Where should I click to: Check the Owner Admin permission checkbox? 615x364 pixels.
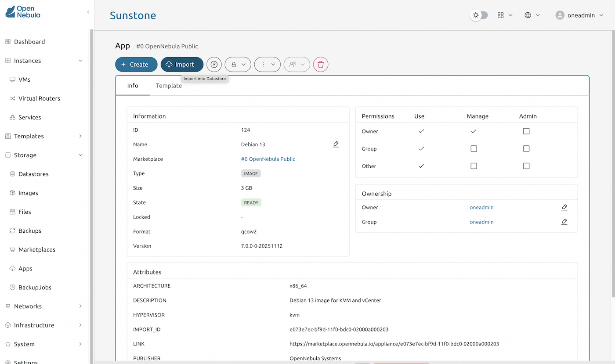pyautogui.click(x=526, y=131)
